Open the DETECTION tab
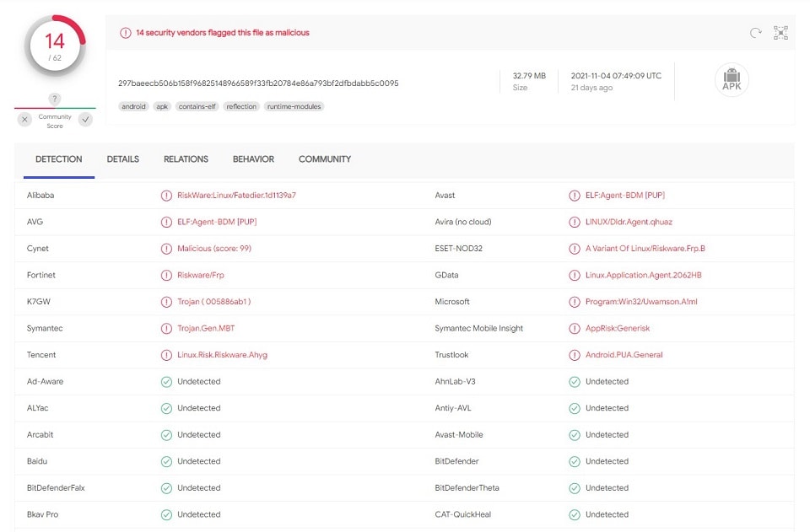Image resolution: width=810 pixels, height=532 pixels. (59, 159)
